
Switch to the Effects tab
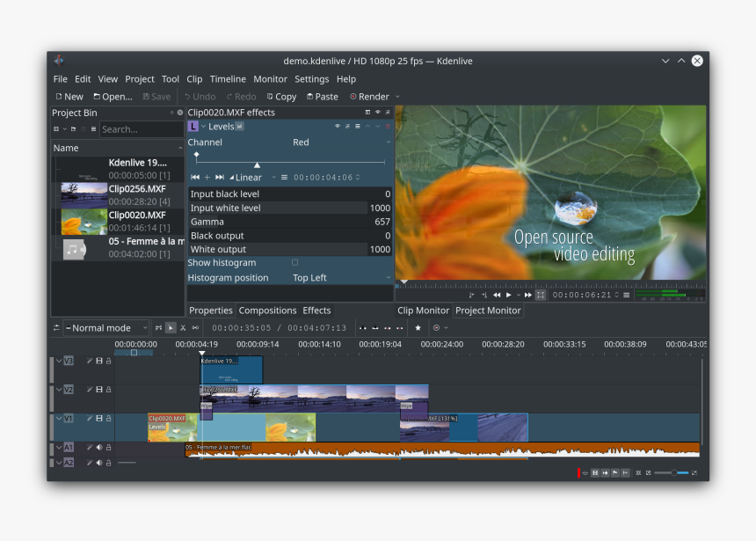(x=316, y=311)
